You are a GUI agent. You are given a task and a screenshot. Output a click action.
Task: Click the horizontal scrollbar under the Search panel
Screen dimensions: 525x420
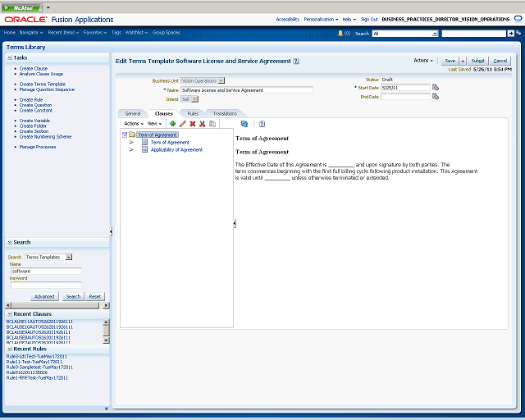[57, 305]
